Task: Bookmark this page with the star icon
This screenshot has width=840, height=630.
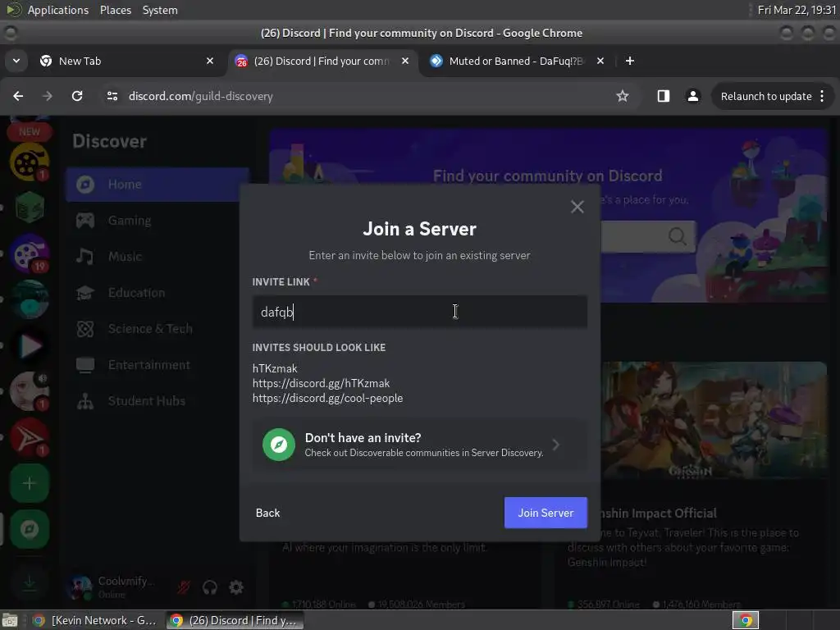Action: coord(622,96)
